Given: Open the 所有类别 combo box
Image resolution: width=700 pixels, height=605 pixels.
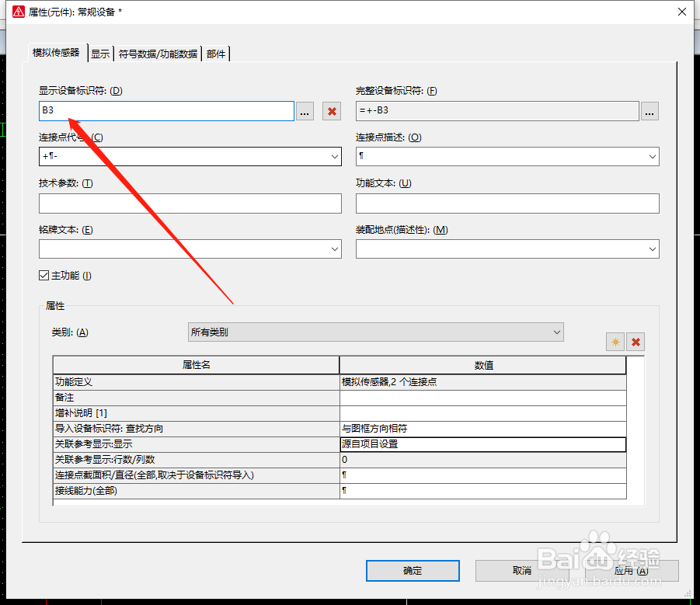Looking at the screenshot, I should (556, 332).
